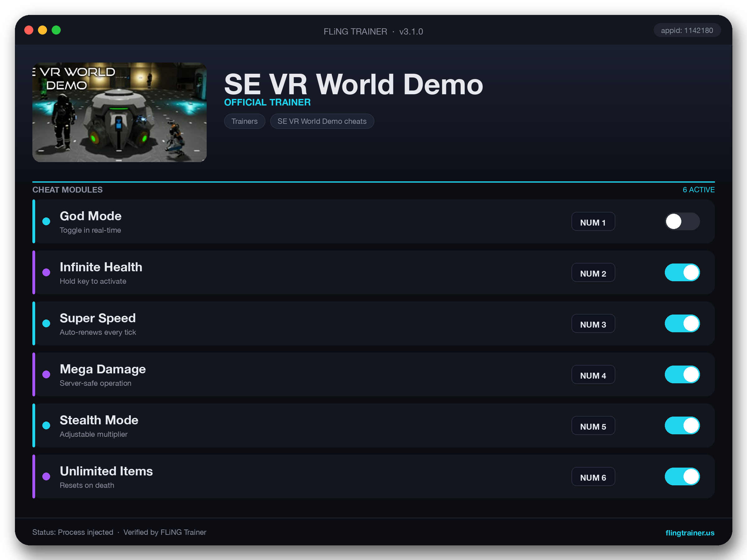Select the Stealth Mode title text
The width and height of the screenshot is (747, 560).
[x=99, y=420]
